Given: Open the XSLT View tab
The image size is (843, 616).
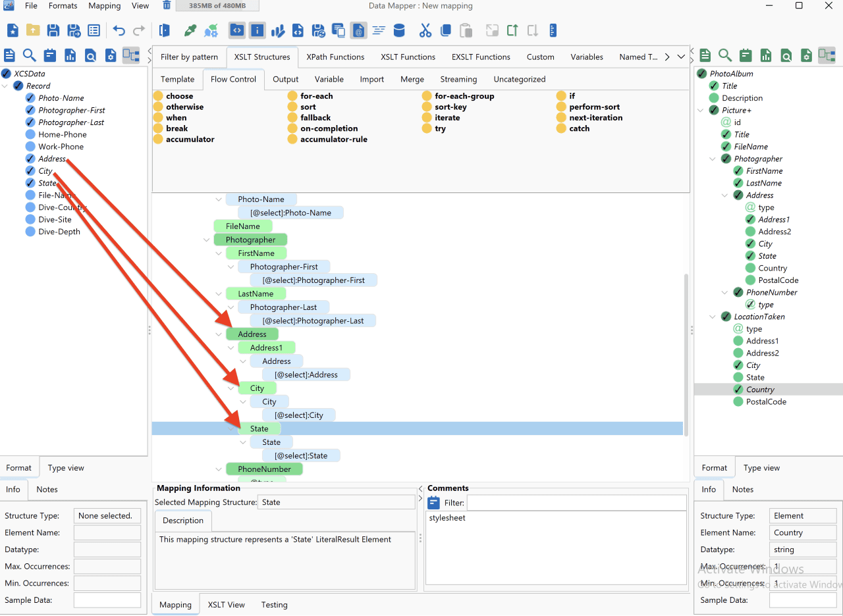Looking at the screenshot, I should coord(227,605).
